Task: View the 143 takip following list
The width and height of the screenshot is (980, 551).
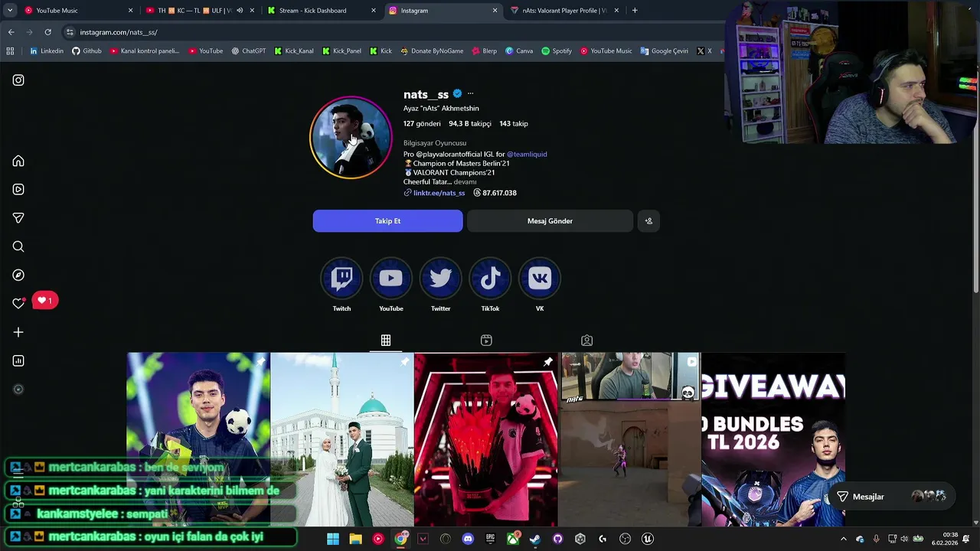Action: click(x=514, y=123)
